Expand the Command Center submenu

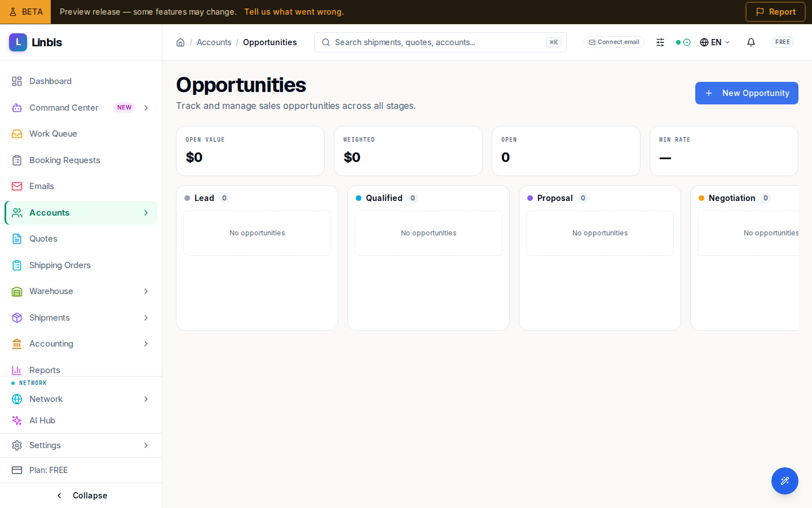pyautogui.click(x=146, y=108)
